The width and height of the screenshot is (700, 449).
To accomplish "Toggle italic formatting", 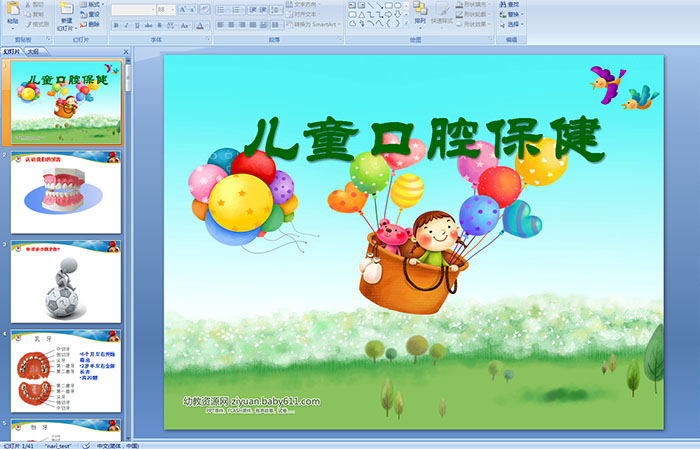I will point(126,25).
